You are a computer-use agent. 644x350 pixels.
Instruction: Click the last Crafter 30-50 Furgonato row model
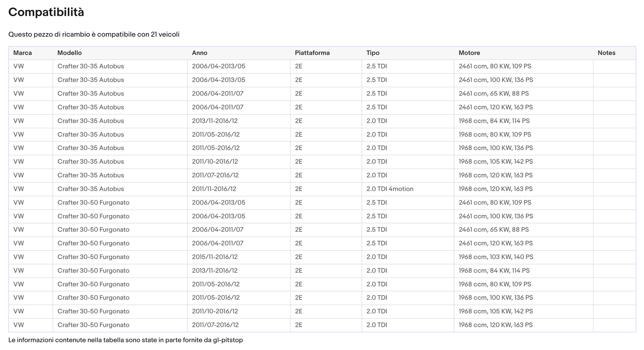[93, 325]
